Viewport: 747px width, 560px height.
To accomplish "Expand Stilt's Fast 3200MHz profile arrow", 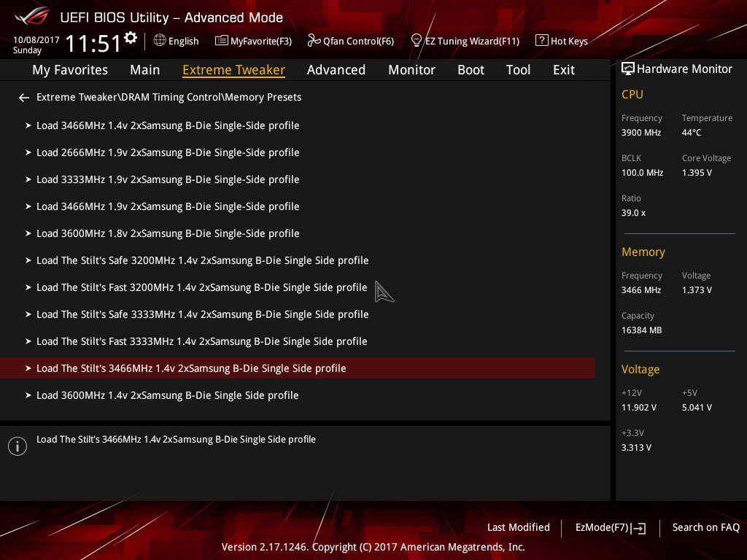I will click(x=28, y=287).
